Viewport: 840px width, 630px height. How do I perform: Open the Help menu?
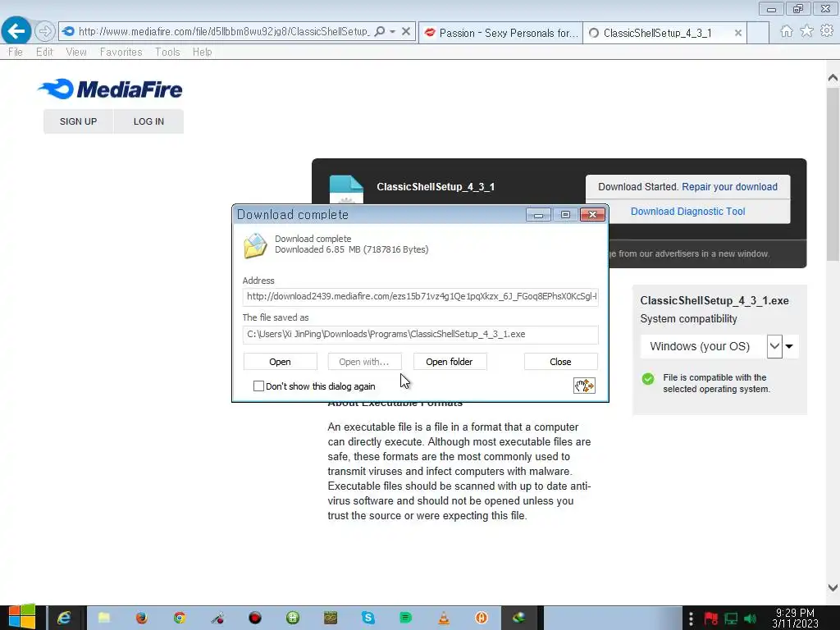pos(203,52)
